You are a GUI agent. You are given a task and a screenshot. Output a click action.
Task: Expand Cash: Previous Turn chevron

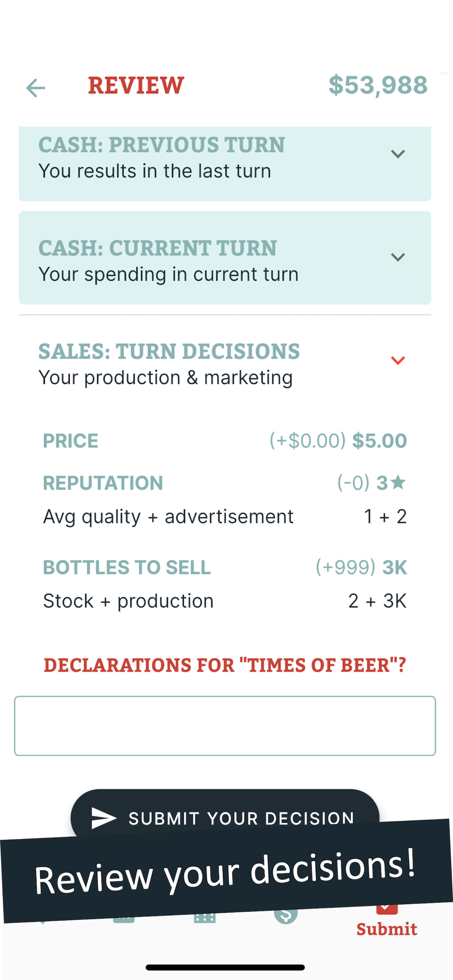[398, 154]
